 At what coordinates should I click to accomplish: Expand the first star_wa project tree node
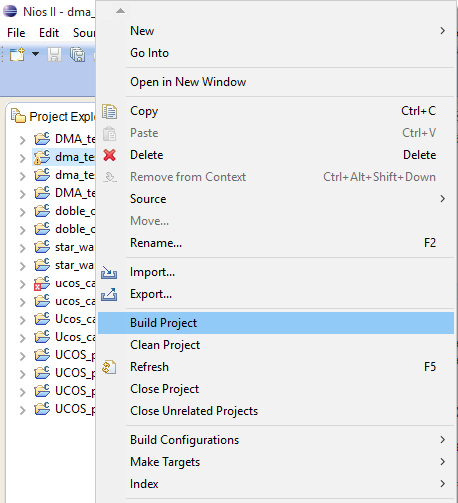22,248
